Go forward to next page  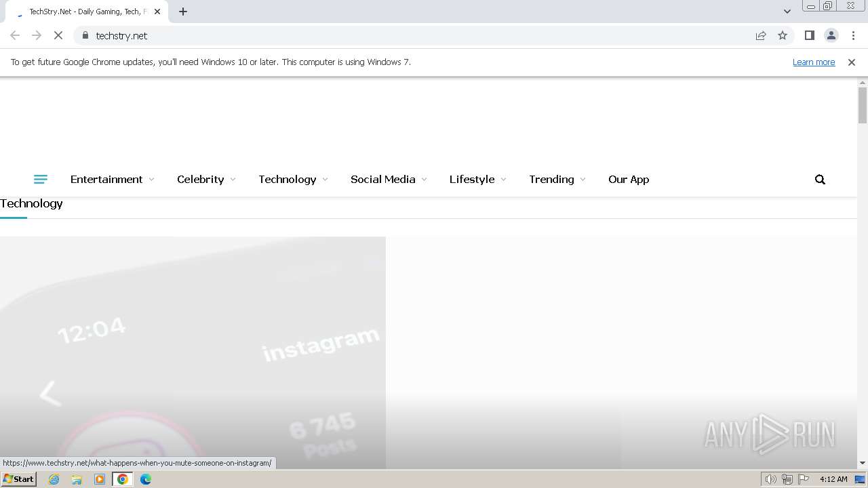click(37, 35)
